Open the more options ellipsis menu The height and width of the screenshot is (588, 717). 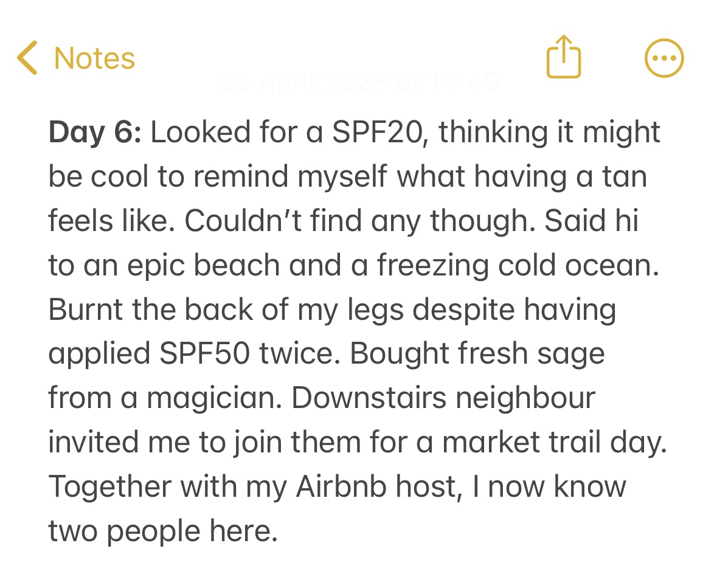[663, 58]
